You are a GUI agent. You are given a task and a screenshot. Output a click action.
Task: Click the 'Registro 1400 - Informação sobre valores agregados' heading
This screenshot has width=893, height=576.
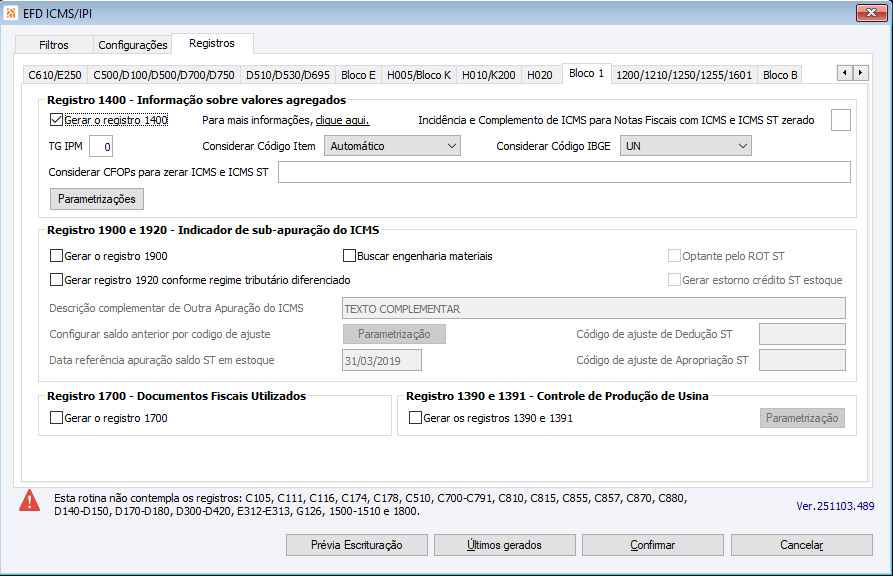point(196,100)
